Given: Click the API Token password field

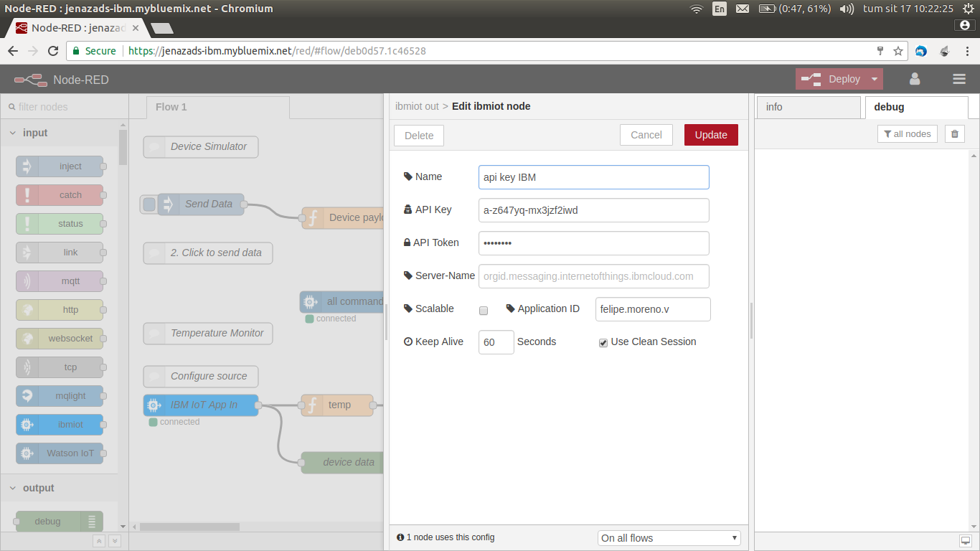Looking at the screenshot, I should point(594,243).
